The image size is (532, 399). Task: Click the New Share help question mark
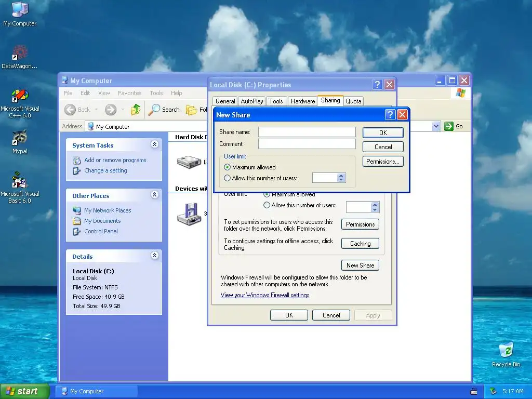390,115
